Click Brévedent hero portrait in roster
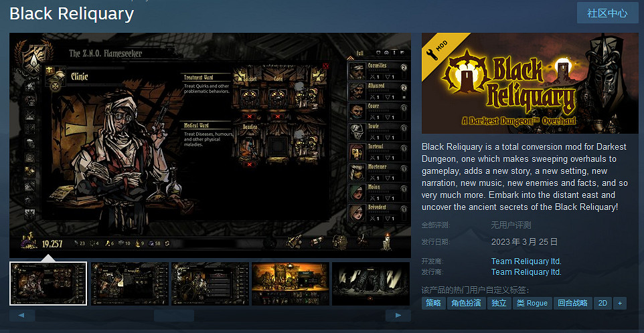 coord(357,213)
